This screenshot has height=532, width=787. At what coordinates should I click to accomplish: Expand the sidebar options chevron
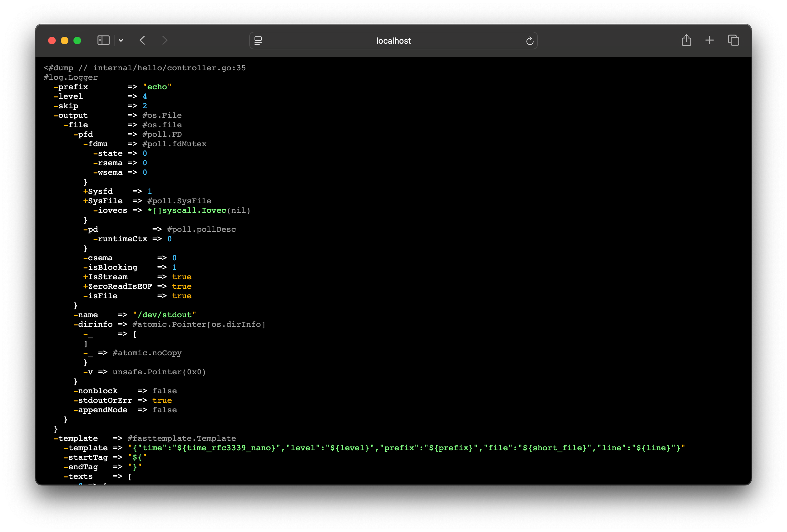pyautogui.click(x=121, y=40)
